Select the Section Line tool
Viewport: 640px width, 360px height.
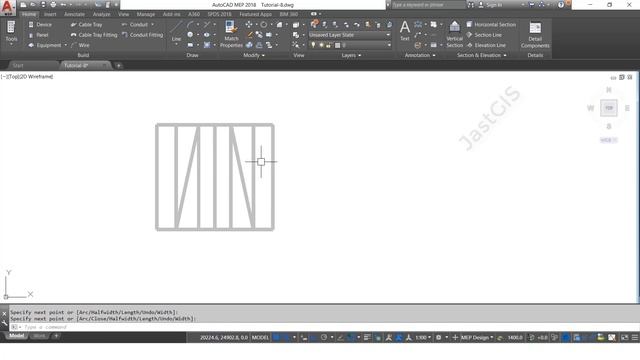click(484, 35)
